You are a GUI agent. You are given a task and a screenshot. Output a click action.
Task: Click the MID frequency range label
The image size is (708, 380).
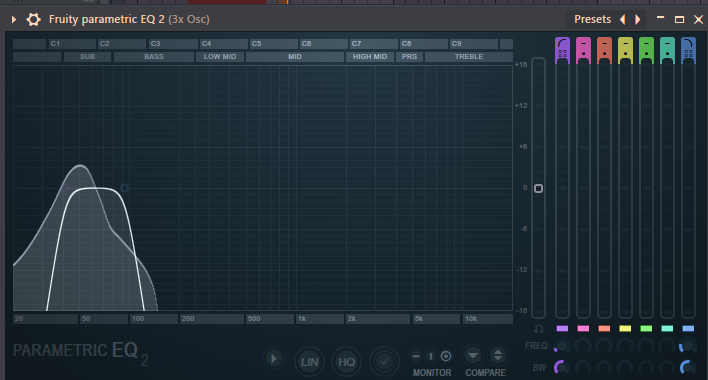coord(295,57)
